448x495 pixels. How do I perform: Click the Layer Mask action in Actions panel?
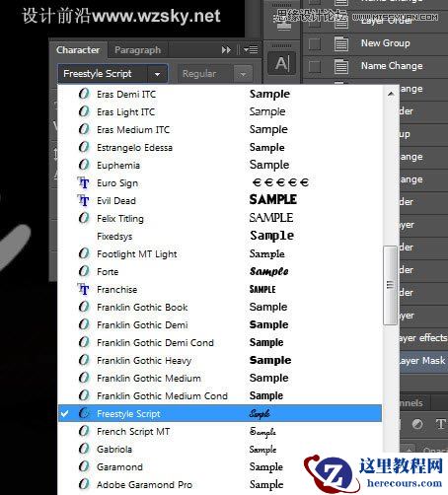[422, 361]
